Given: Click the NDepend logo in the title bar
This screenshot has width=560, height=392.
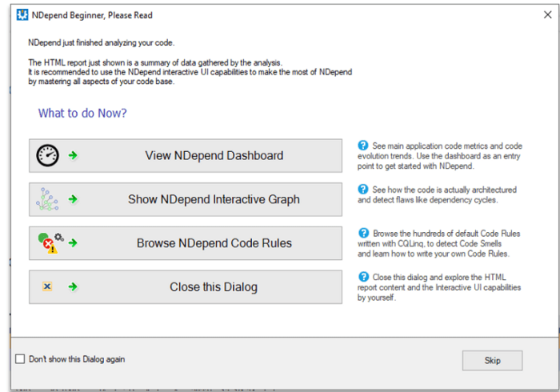Looking at the screenshot, I should (x=21, y=14).
